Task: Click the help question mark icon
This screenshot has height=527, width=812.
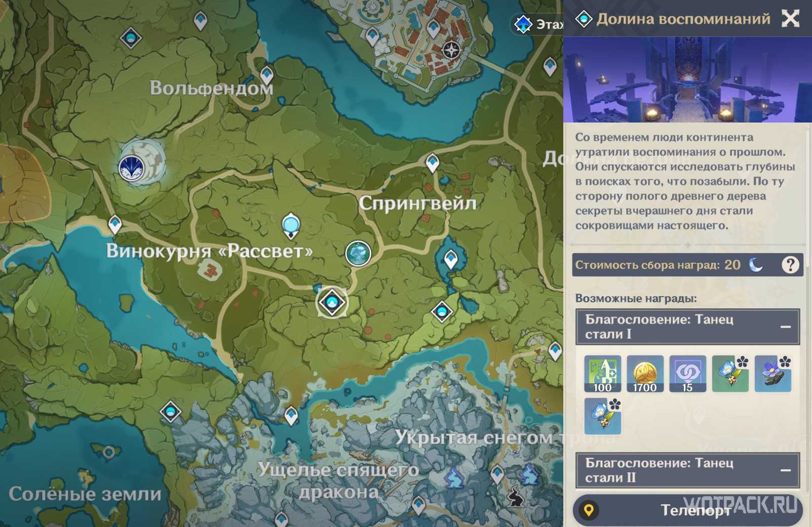Action: click(790, 265)
